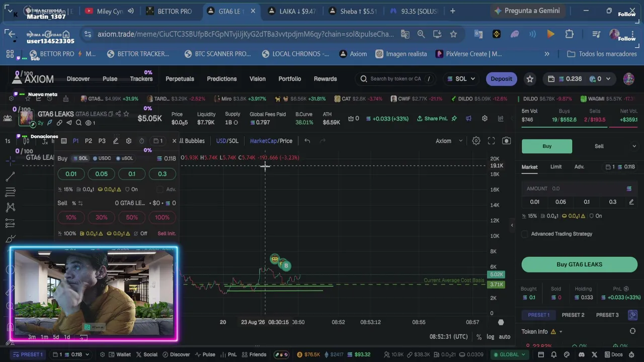The image size is (644, 362).
Task: Copy the GTA6 LEAKS contract address
Action: [x=111, y=114]
